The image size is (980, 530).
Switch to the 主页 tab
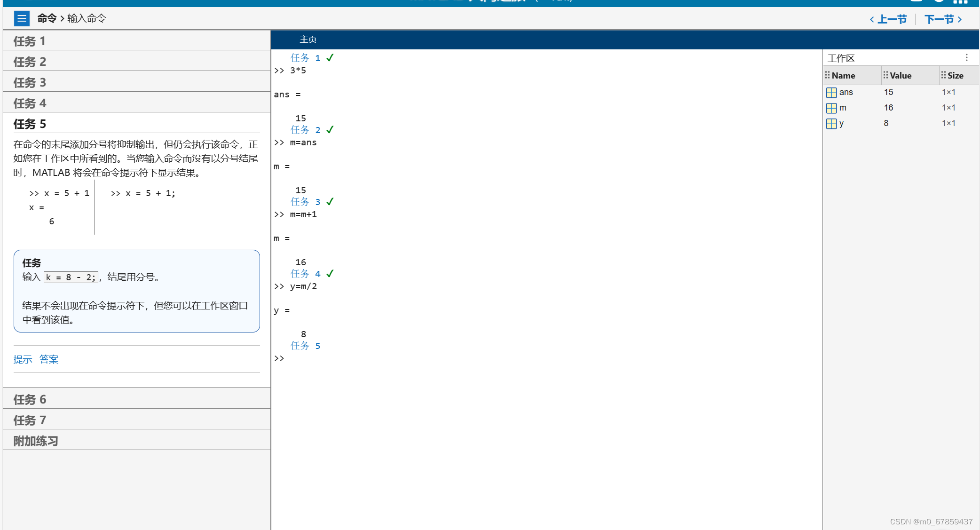308,40
